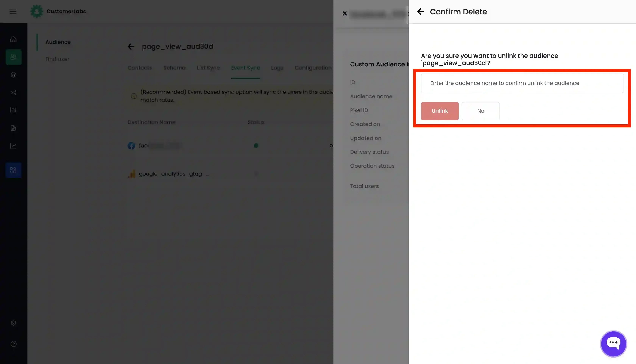This screenshot has width=636, height=364.
Task: Click the Total users label
Action: tap(364, 186)
